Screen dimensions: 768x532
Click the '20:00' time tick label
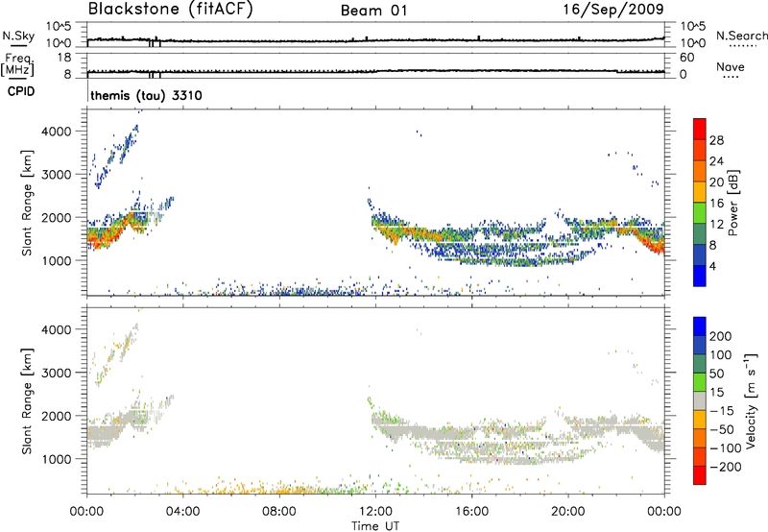tap(567, 512)
